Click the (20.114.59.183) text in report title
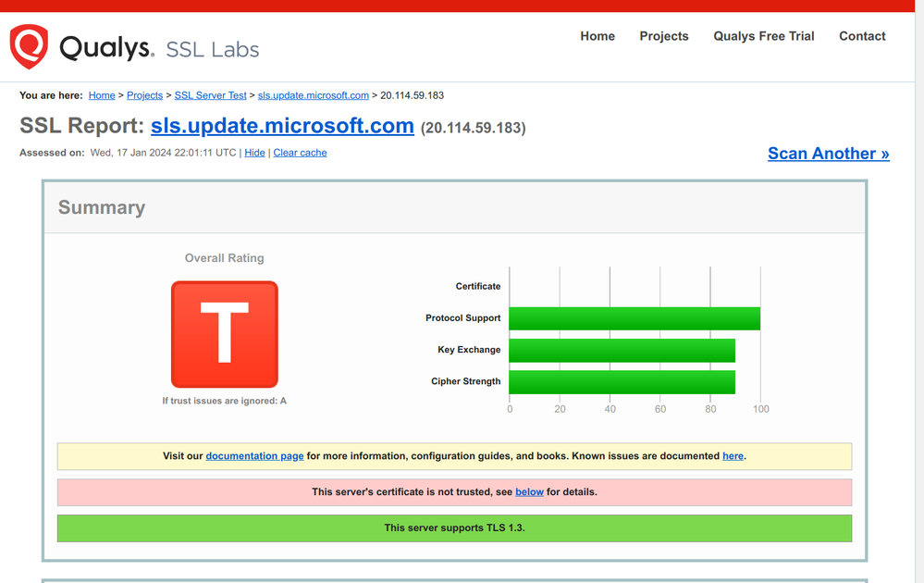The height and width of the screenshot is (583, 924). click(x=474, y=128)
